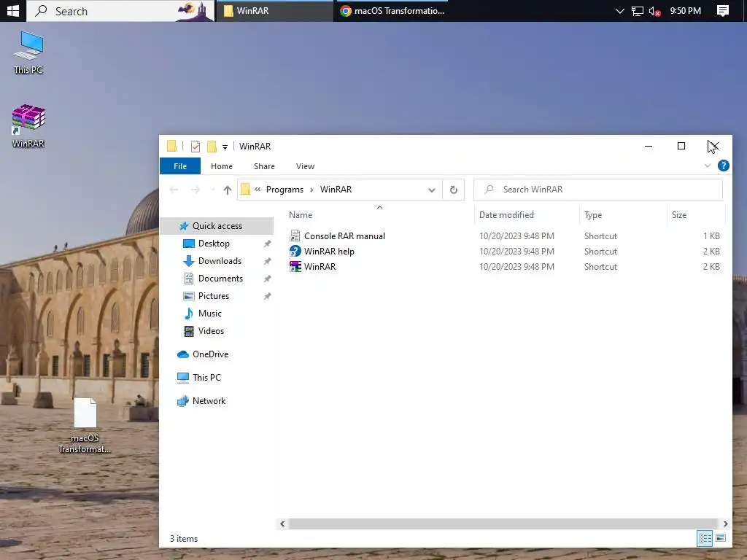Image resolution: width=747 pixels, height=560 pixels.
Task: Refresh the WinRAR folder
Action: pyautogui.click(x=453, y=190)
